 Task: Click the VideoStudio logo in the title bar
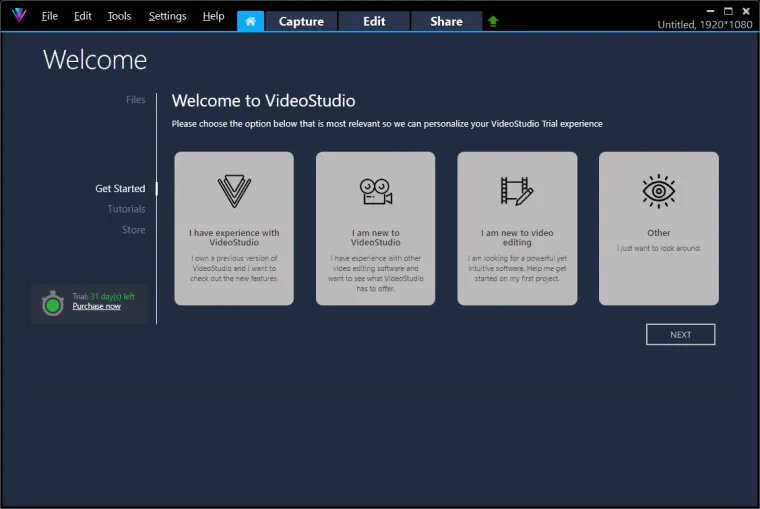point(19,15)
